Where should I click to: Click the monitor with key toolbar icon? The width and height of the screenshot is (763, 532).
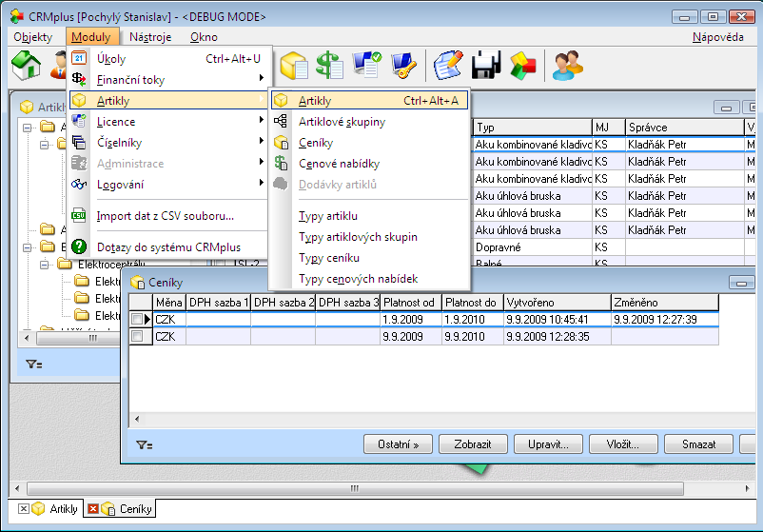tap(403, 66)
